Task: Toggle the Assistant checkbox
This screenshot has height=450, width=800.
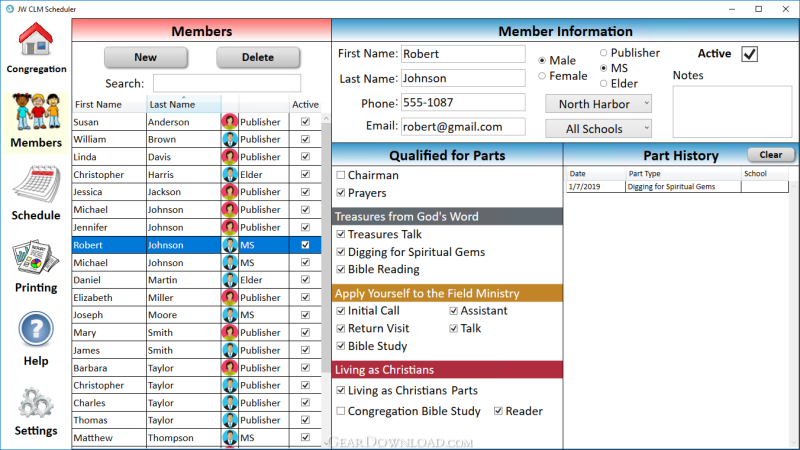Action: (x=454, y=311)
